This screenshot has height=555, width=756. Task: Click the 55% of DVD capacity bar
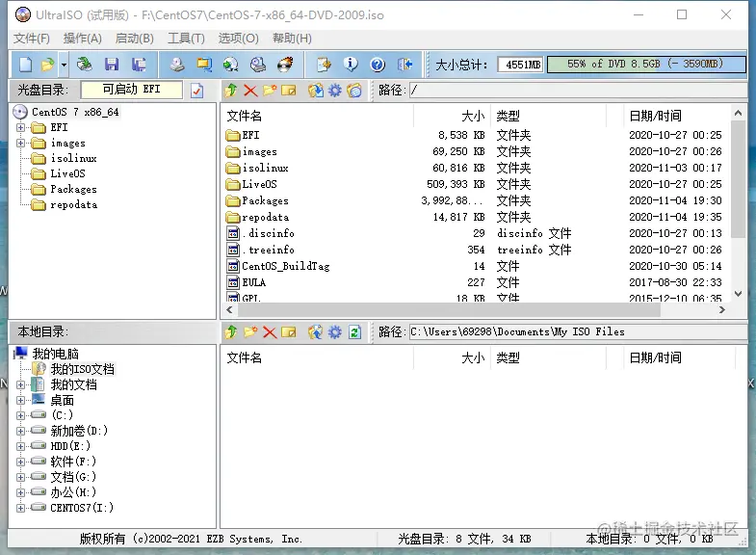[646, 65]
